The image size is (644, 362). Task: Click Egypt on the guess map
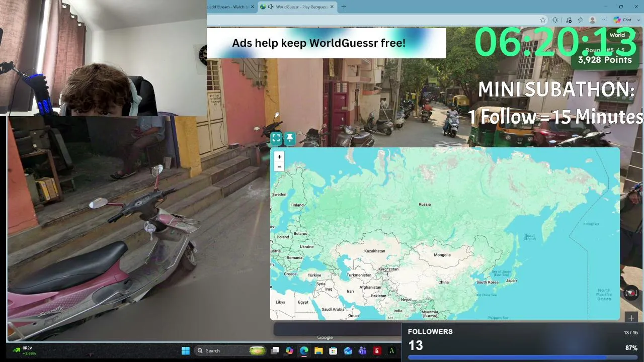pos(303,302)
